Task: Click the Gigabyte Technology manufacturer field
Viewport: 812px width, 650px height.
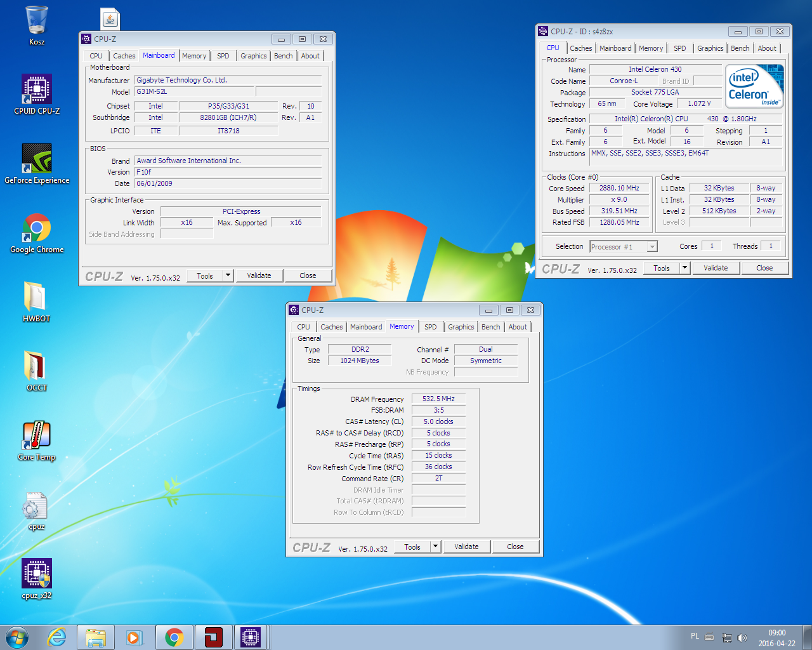Action: [228, 80]
